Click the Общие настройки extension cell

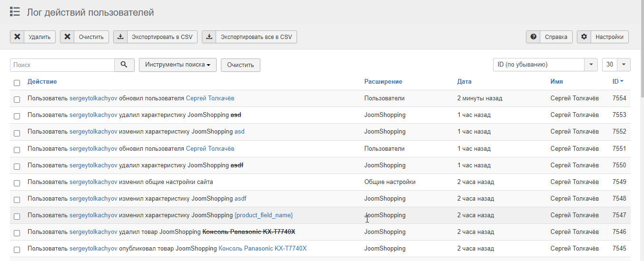(390, 182)
